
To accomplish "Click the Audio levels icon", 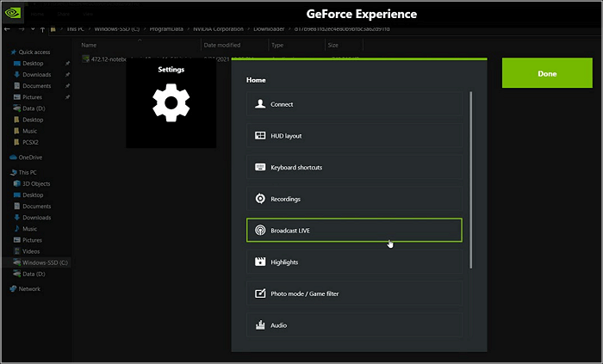I will click(260, 324).
